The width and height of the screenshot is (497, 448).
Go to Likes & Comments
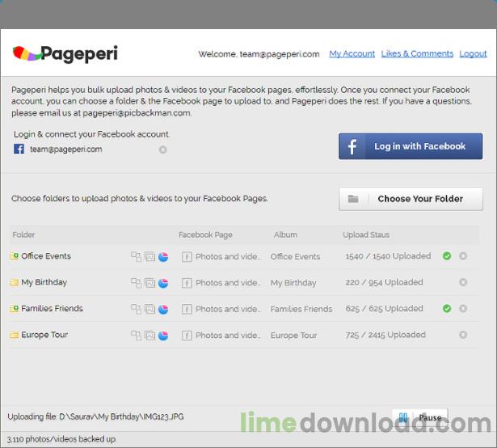click(417, 54)
